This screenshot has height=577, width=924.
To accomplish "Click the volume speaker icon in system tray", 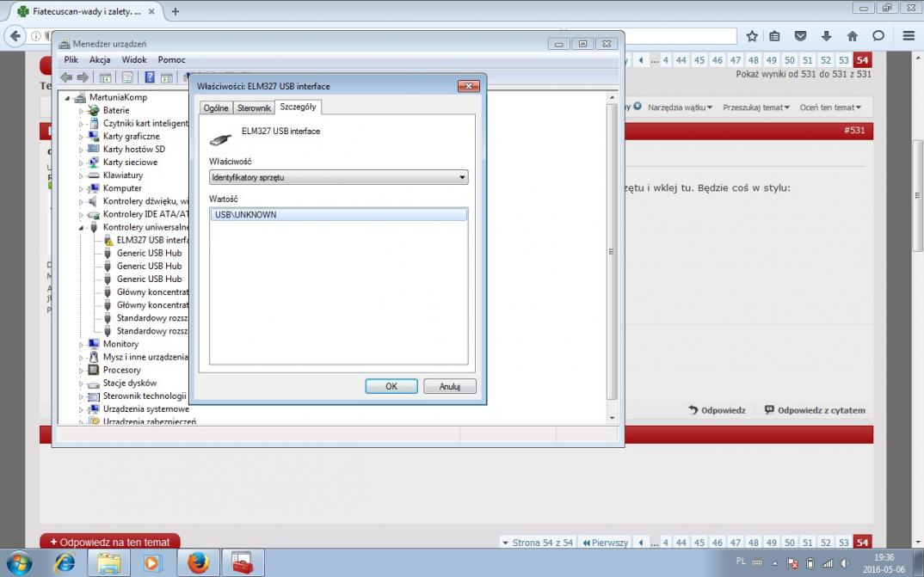I will click(x=845, y=563).
